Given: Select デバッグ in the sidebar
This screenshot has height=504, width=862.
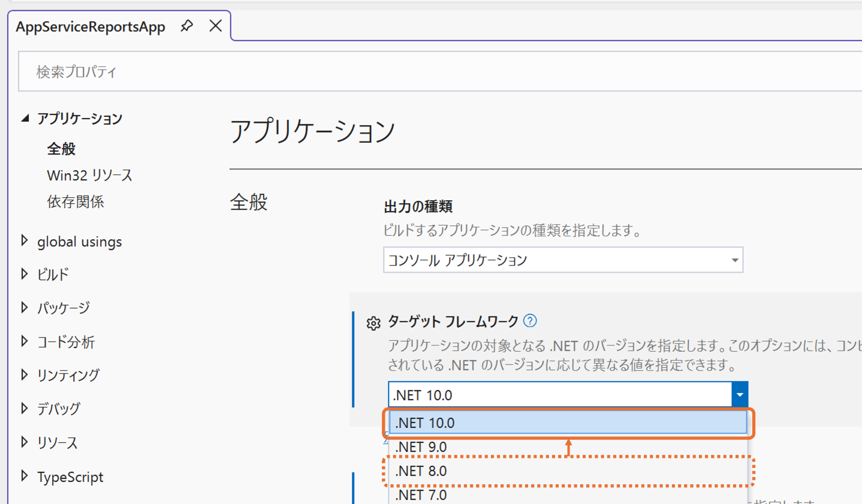Looking at the screenshot, I should click(x=59, y=409).
